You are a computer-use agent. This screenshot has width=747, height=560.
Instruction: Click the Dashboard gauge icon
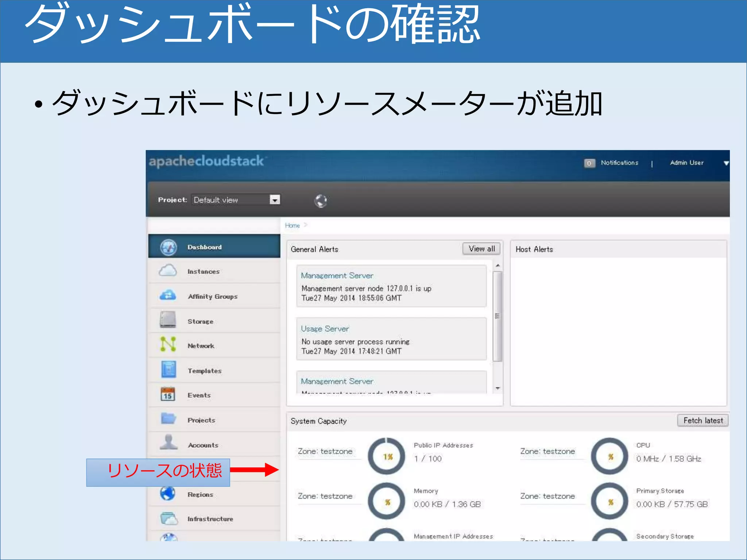[168, 247]
